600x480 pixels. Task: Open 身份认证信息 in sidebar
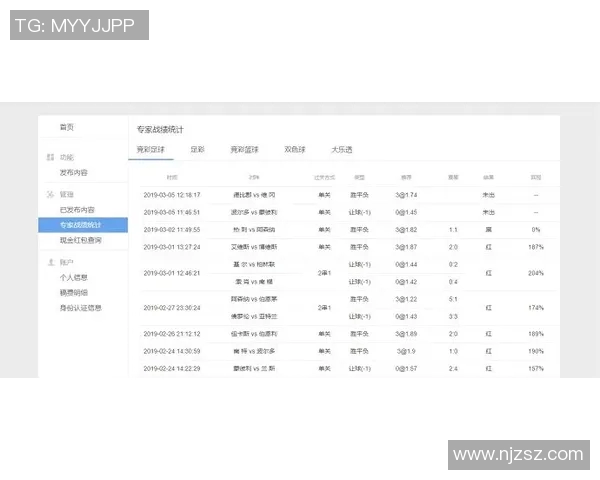[80, 308]
